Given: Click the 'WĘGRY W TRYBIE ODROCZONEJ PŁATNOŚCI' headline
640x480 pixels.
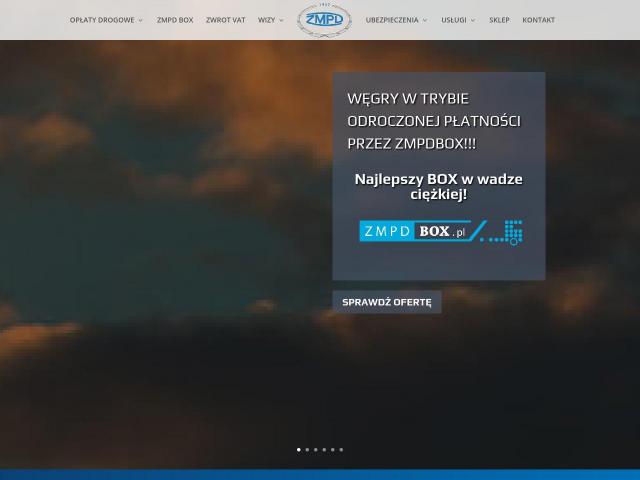Looking at the screenshot, I should pos(434,121).
